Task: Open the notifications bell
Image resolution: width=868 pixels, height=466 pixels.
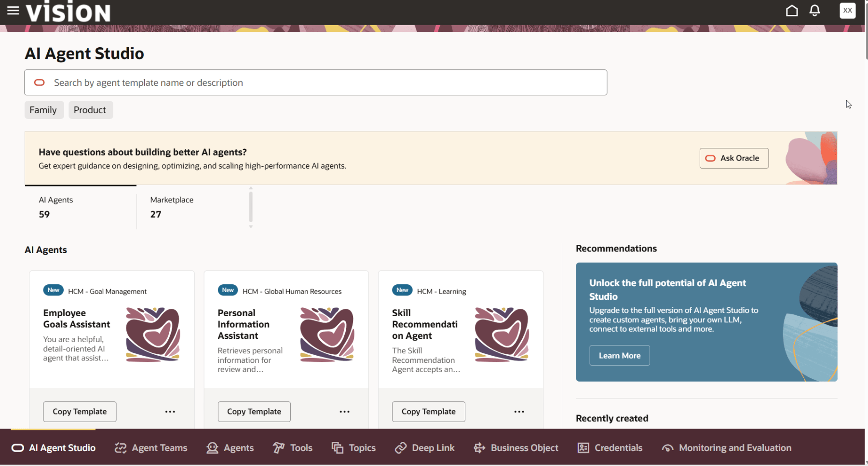Action: click(814, 11)
